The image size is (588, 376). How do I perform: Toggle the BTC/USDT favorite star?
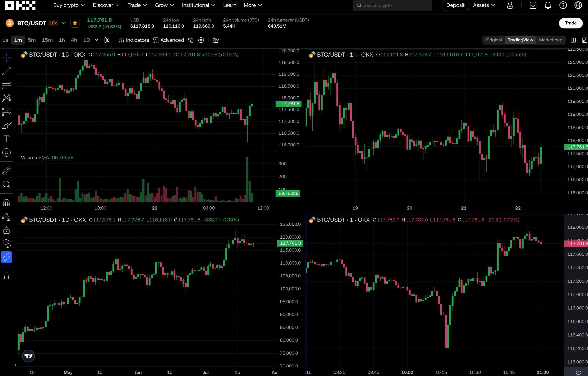[75, 23]
